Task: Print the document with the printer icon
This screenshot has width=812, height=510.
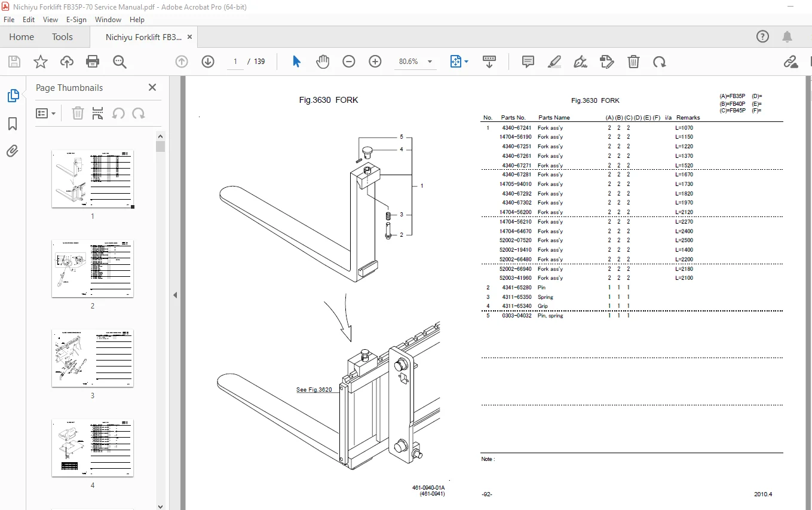Action: coord(93,62)
